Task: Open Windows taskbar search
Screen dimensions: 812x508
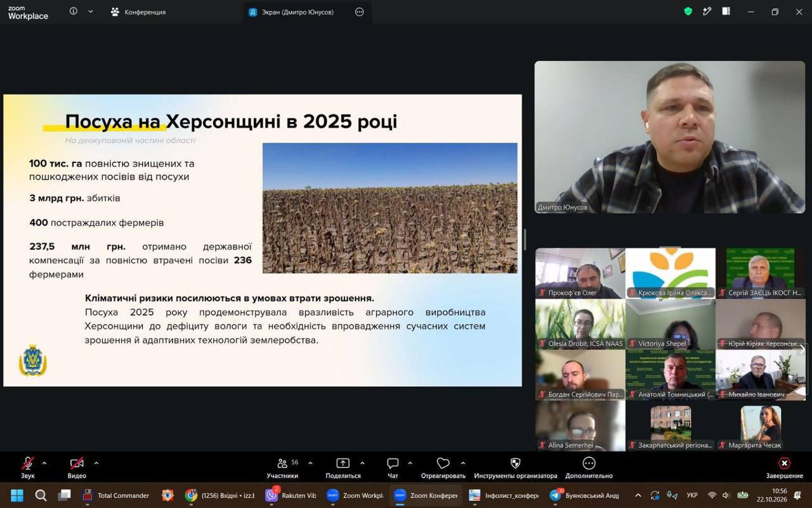Action: click(x=41, y=495)
